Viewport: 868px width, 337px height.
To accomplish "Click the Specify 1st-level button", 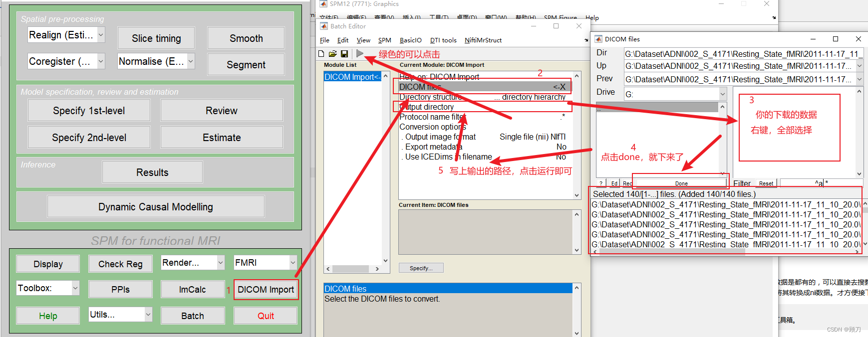I will 89,111.
